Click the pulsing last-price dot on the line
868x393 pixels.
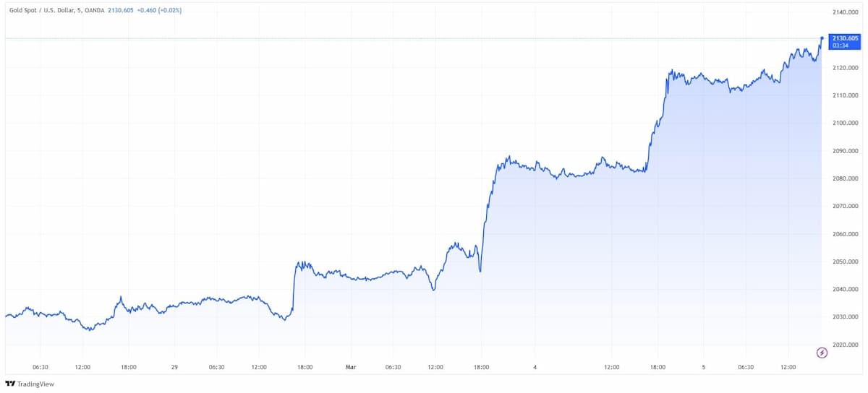click(x=822, y=38)
